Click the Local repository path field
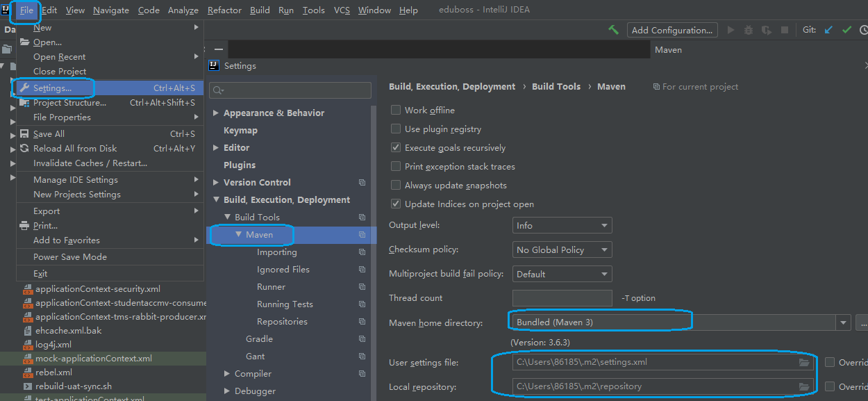 coord(662,386)
